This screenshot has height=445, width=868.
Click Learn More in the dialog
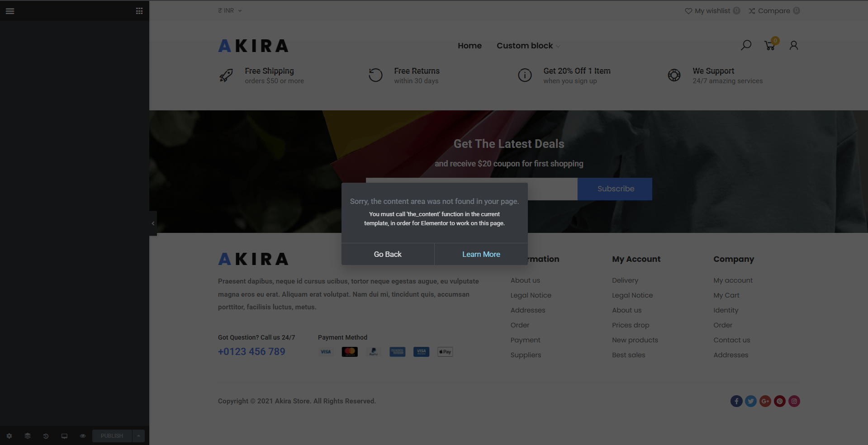click(481, 254)
